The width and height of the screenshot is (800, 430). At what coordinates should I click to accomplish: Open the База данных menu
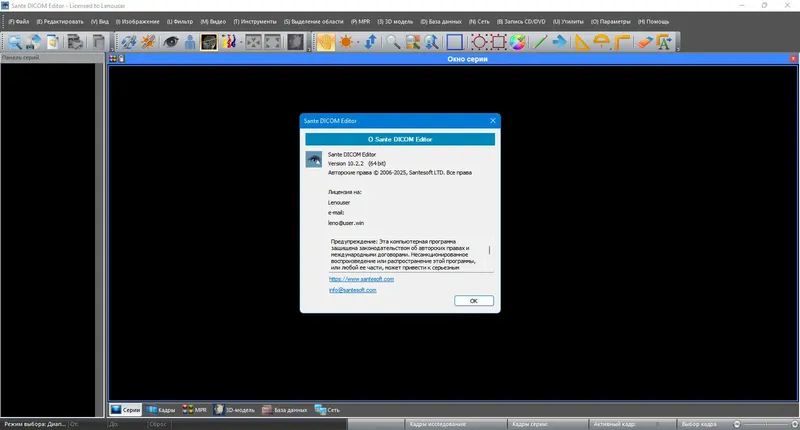tap(441, 21)
